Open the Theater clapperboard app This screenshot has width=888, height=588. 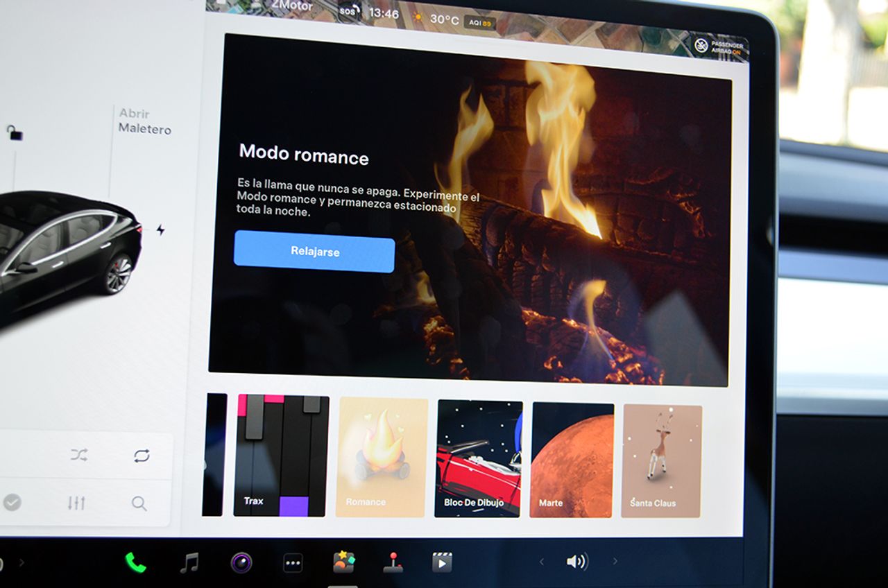442,562
